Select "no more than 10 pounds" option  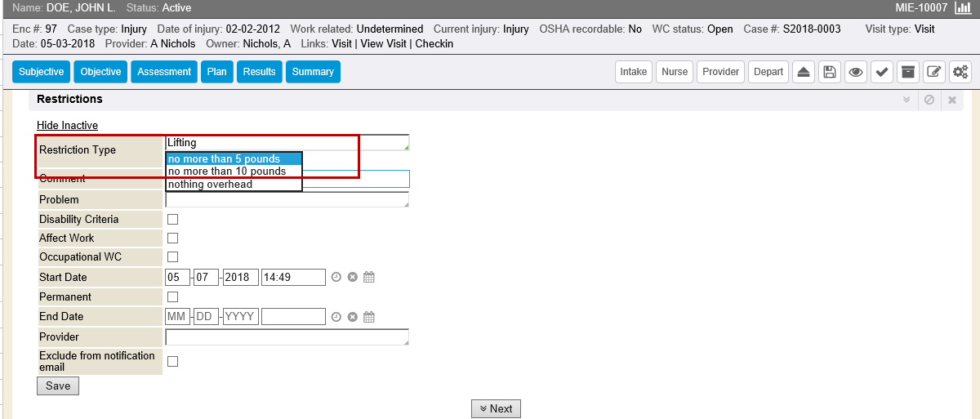pyautogui.click(x=227, y=172)
